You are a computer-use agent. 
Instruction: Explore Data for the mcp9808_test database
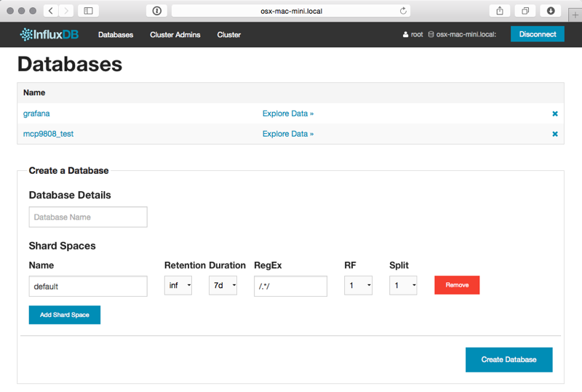pos(288,134)
